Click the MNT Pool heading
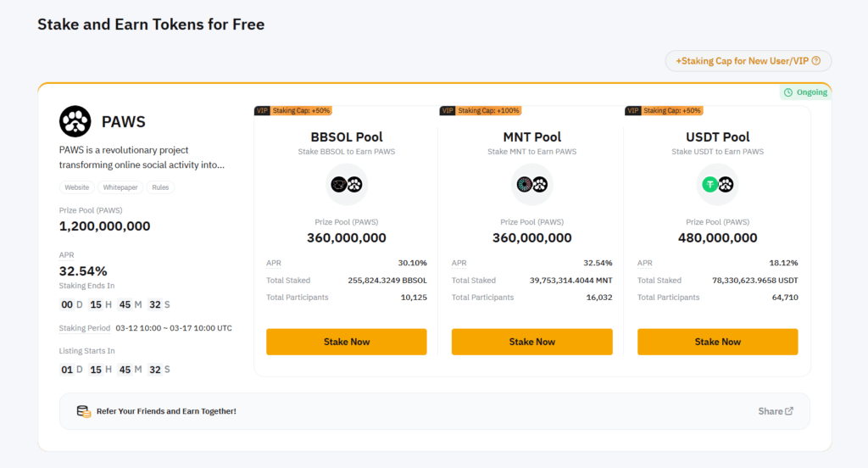The height and width of the screenshot is (468, 868). tap(532, 136)
